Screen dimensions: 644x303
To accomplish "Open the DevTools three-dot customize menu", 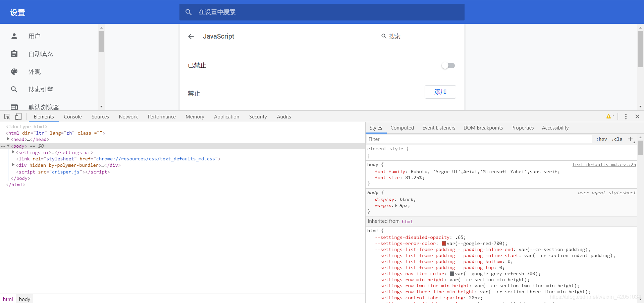I will 626,116.
